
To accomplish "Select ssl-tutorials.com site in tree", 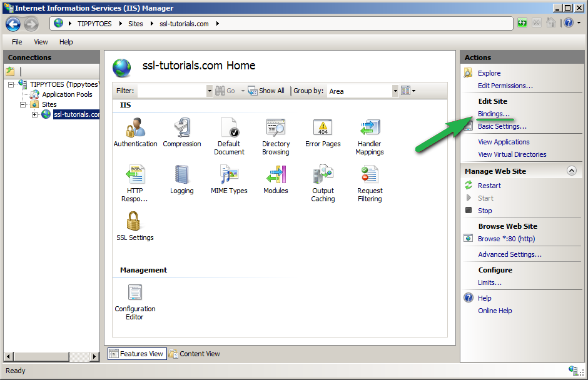I will point(76,114).
